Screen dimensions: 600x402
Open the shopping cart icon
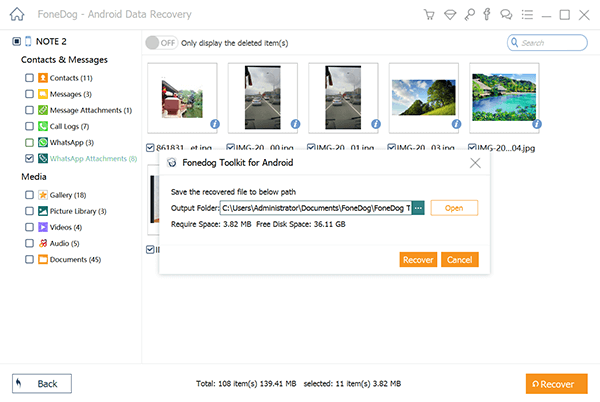(429, 15)
